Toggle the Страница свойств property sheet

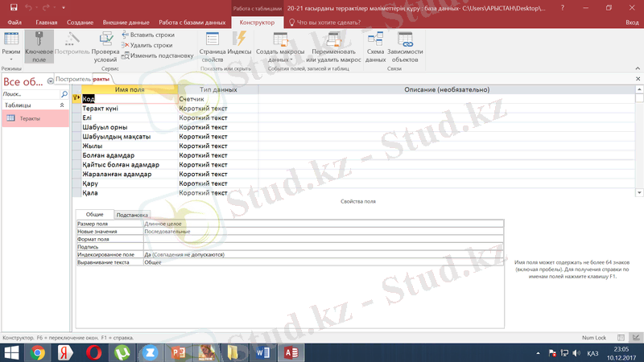pyautogui.click(x=213, y=47)
